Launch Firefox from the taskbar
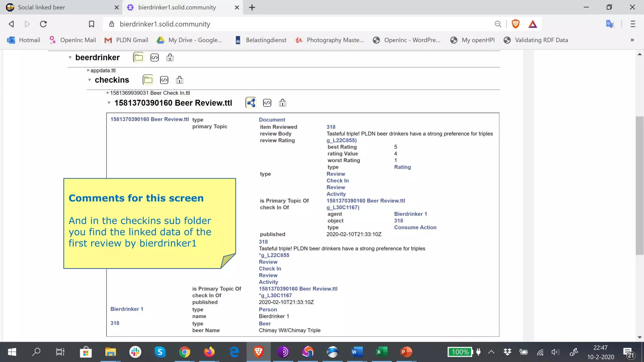The image size is (644, 362). coord(209,352)
